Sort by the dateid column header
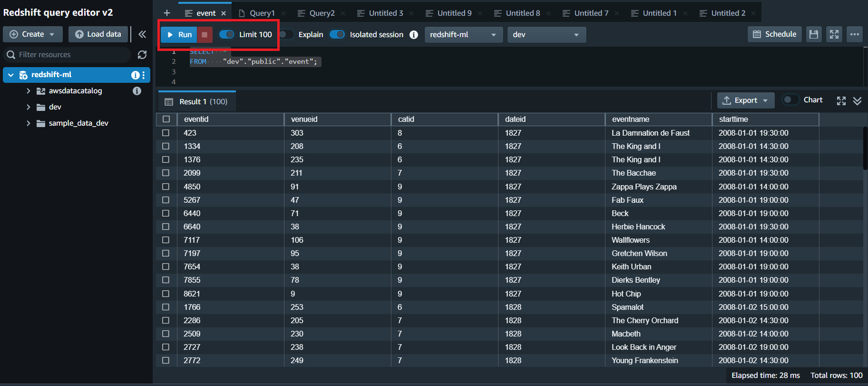The width and height of the screenshot is (868, 386). 551,119
